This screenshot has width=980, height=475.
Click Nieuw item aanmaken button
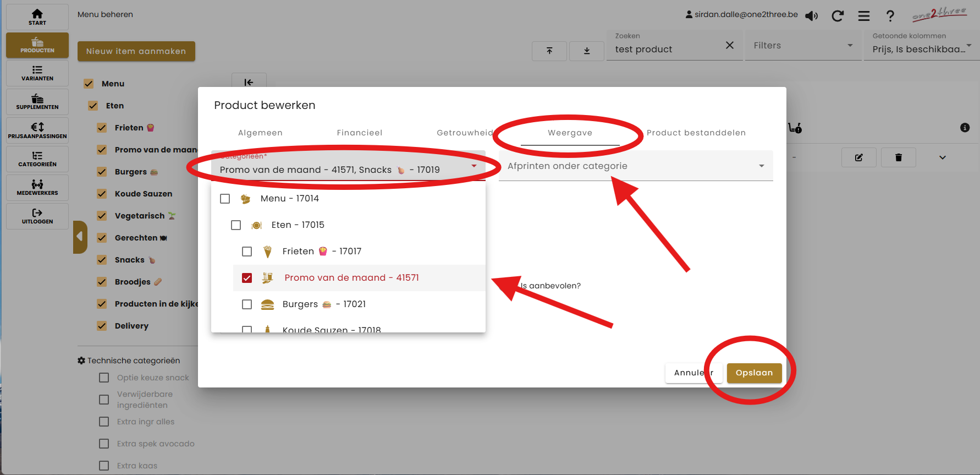(136, 51)
